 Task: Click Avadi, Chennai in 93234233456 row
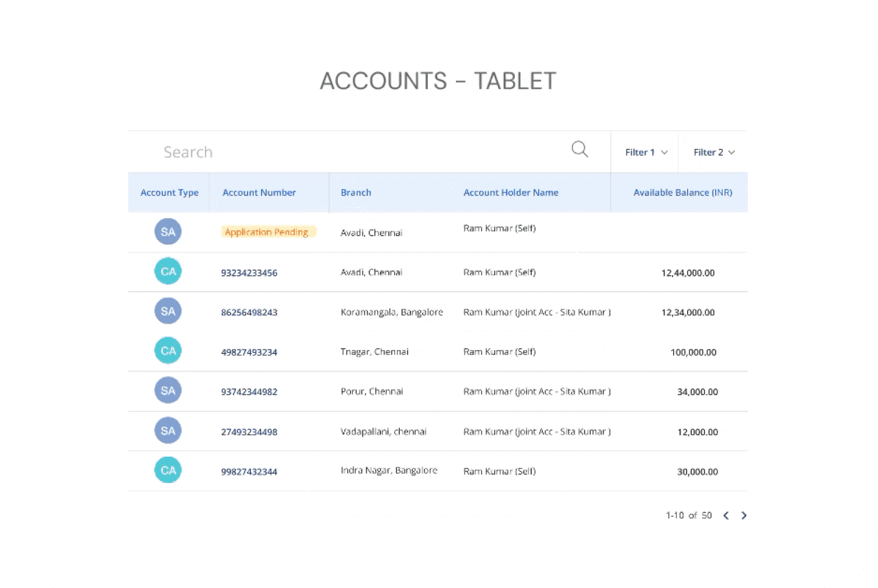click(372, 272)
